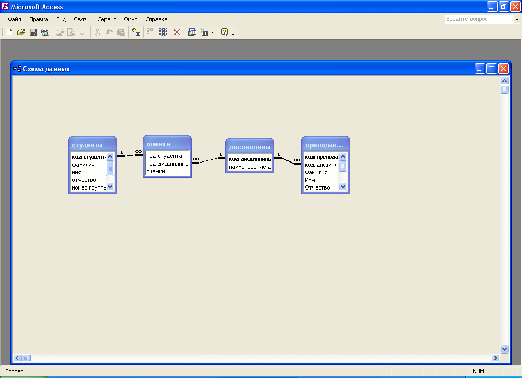Open the Правка menu
The height and width of the screenshot is (379, 523).
39,19
